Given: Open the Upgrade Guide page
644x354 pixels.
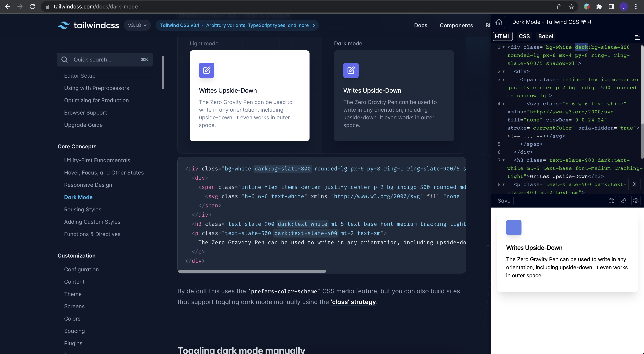Looking at the screenshot, I should 83,125.
